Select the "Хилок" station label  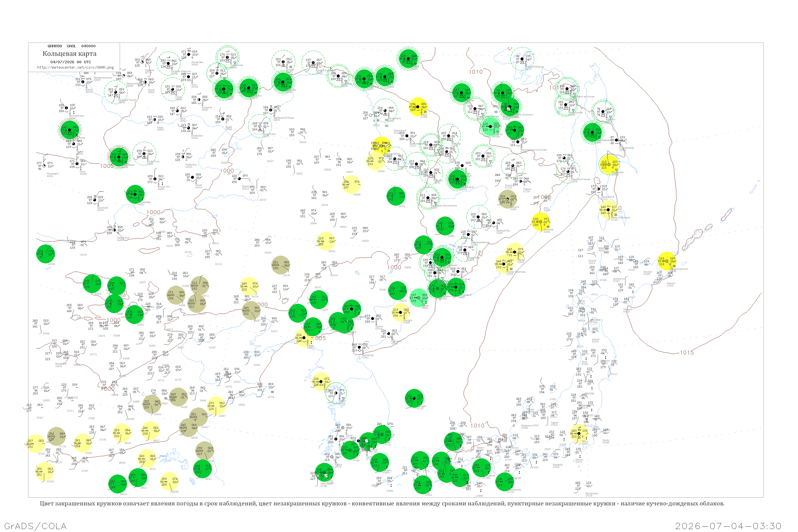point(151,90)
